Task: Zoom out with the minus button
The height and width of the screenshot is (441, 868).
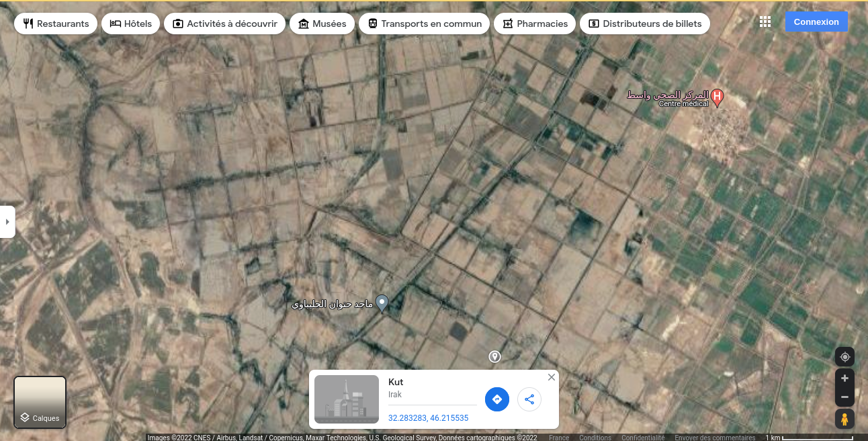Action: point(844,397)
